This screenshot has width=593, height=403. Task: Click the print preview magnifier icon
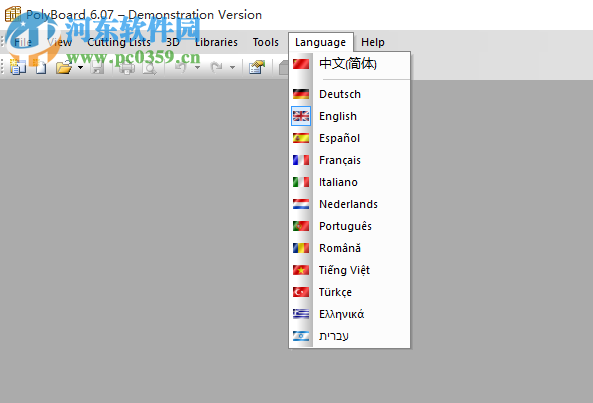(149, 68)
